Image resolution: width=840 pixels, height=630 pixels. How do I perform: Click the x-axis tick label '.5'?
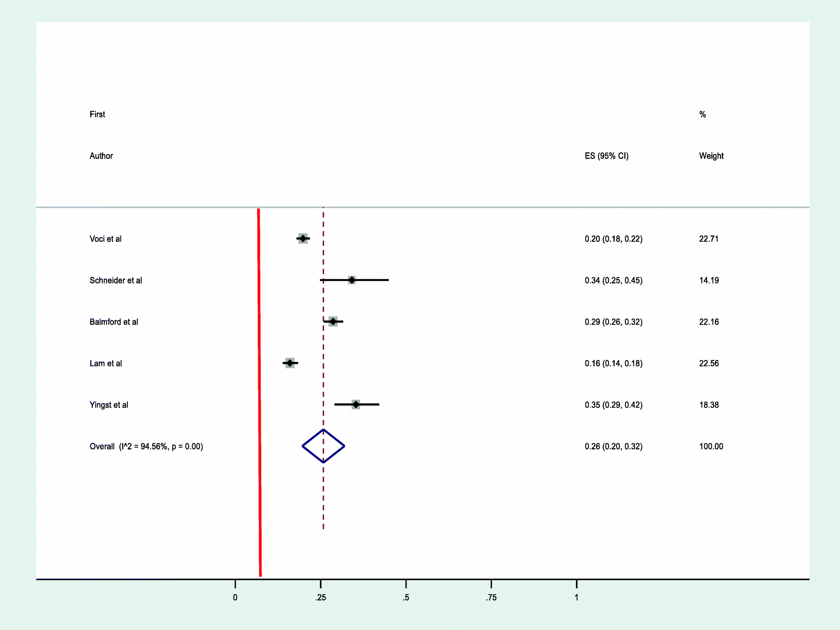click(x=406, y=598)
